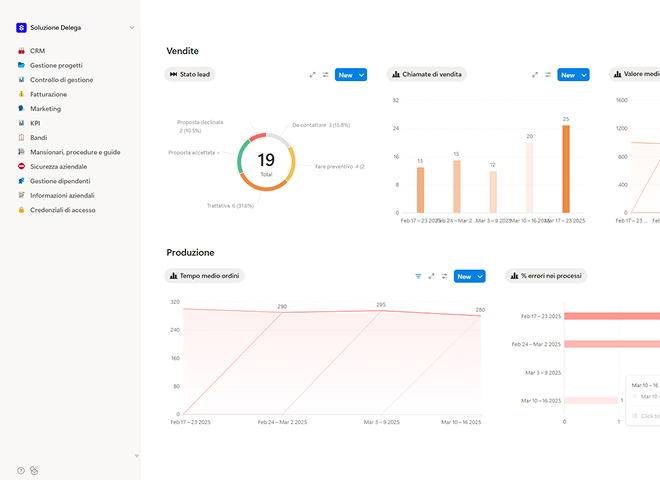Open New dropdown arrow in Tempo medio ordini
The height and width of the screenshot is (480, 660).
(x=480, y=276)
